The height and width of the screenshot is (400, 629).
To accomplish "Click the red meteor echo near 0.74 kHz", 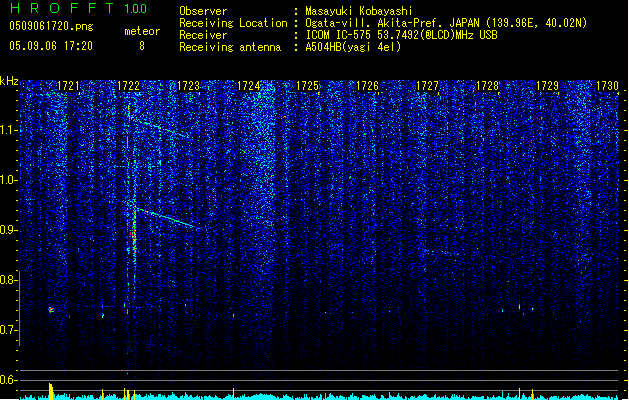I will coord(51,310).
